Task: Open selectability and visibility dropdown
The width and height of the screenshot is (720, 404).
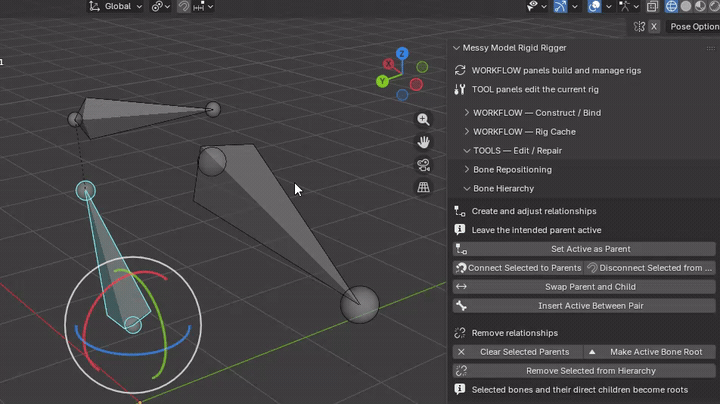Action: coord(536,6)
